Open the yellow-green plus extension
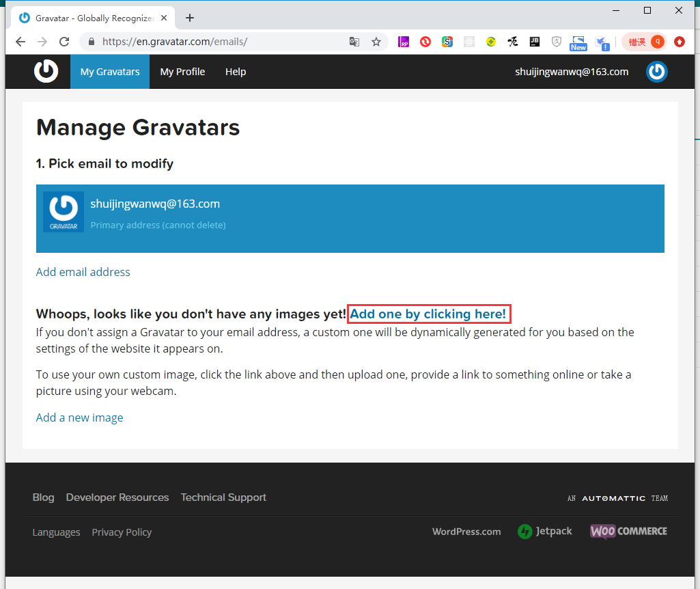The image size is (700, 589). tap(491, 42)
